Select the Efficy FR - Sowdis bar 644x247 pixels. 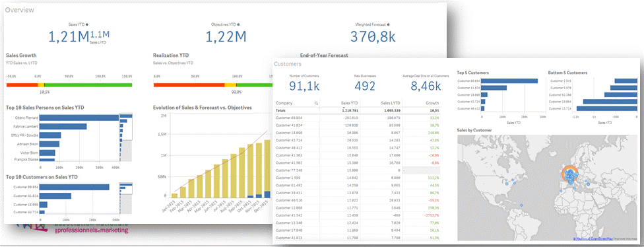(x=51, y=135)
